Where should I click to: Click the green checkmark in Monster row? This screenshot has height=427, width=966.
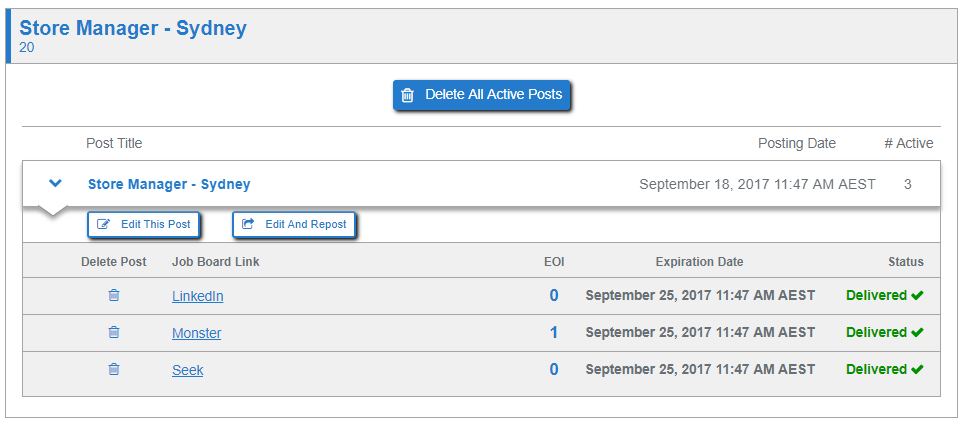click(917, 333)
